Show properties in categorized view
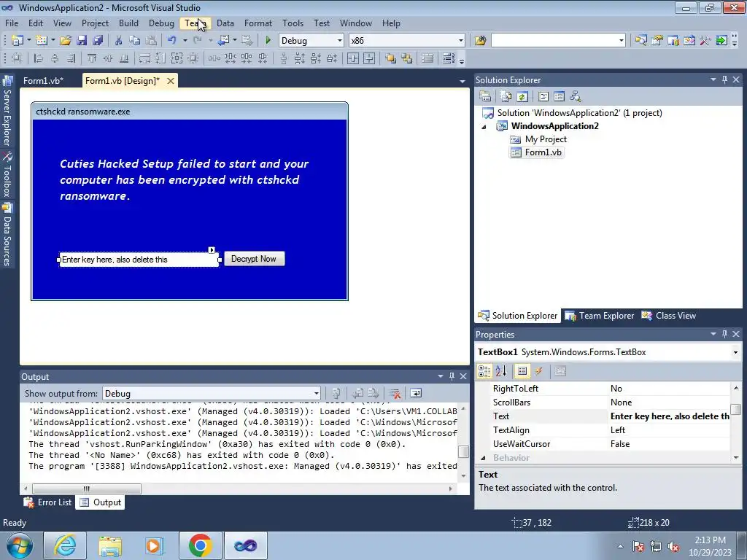Image resolution: width=747 pixels, height=560 pixels. (484, 371)
